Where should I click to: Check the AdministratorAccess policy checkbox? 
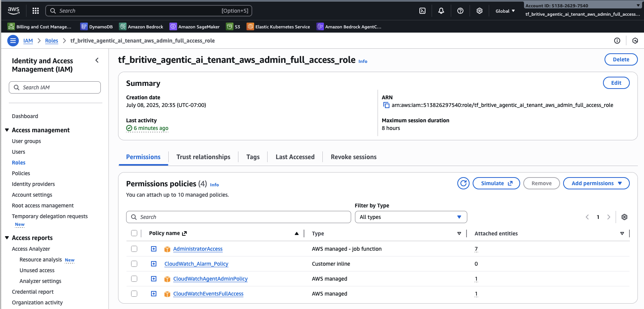(134, 249)
